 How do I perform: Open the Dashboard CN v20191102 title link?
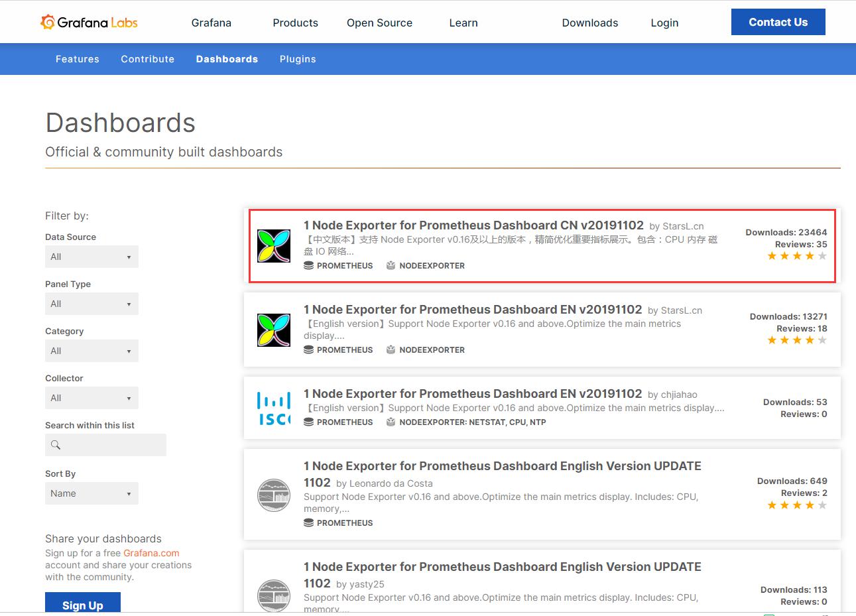click(473, 225)
